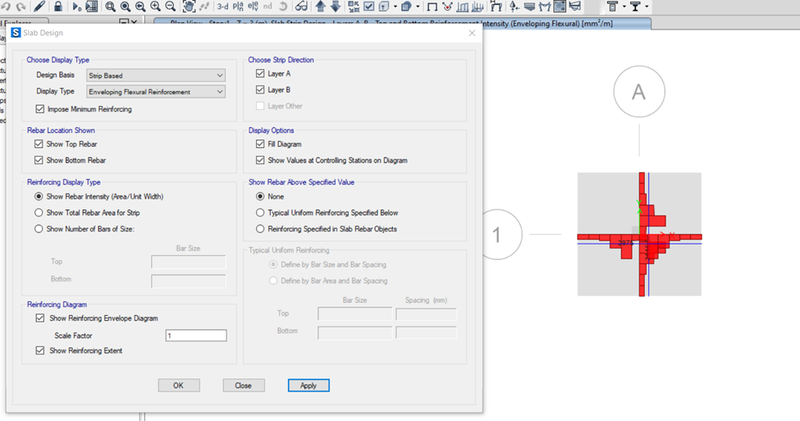Click the run analysis play icon
The width and height of the screenshot is (800, 421).
point(84,7)
